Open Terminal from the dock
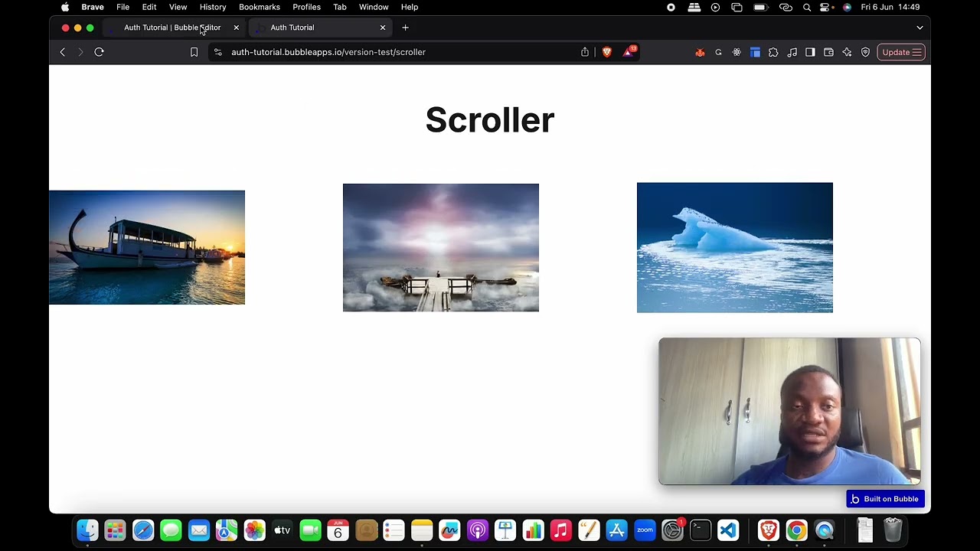This screenshot has height=551, width=980. coord(701,530)
